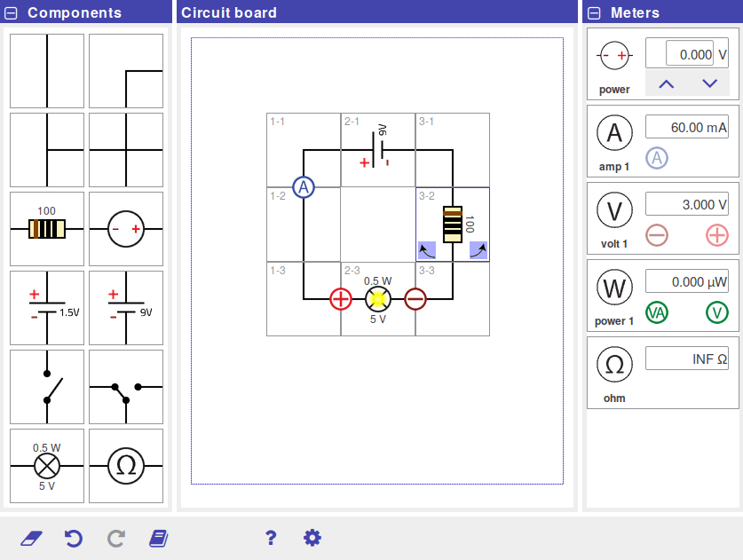The image size is (743, 560).
Task: Decrease power supply voltage with down arrow
Action: 709,83
